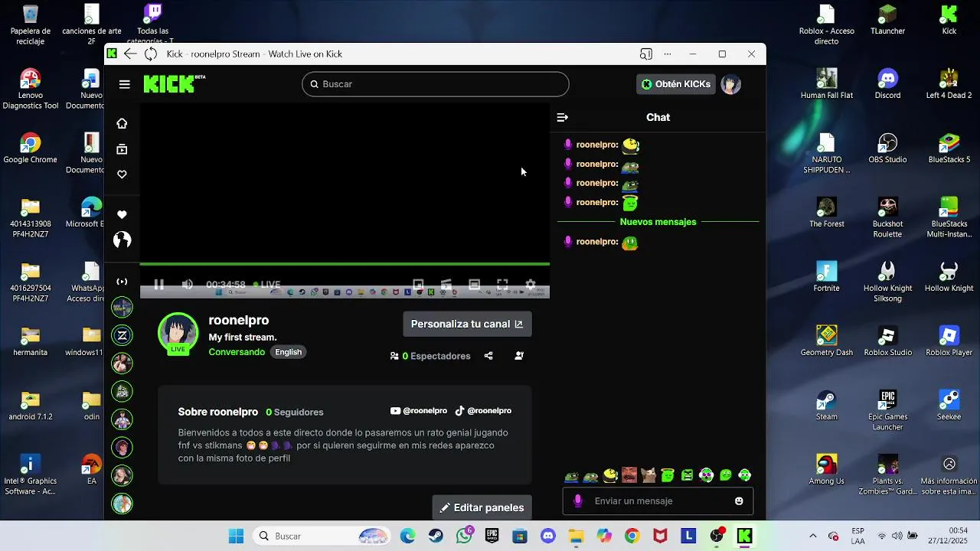Open WhatsApp from taskbar

click(464, 536)
